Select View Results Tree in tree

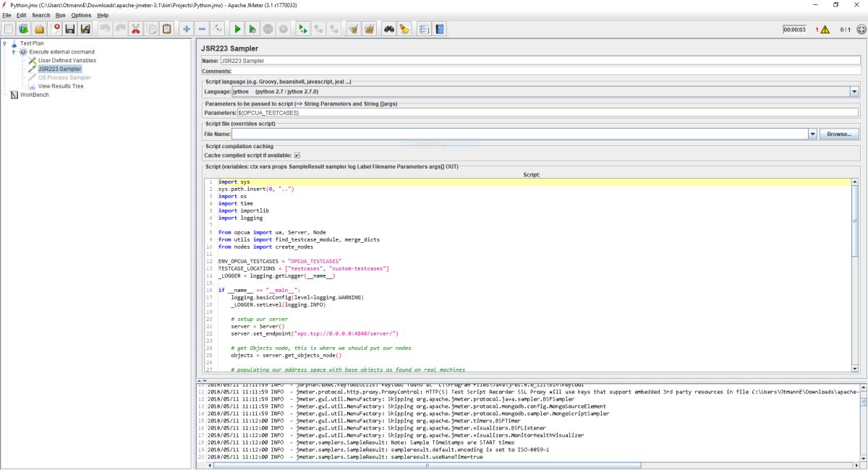61,86
